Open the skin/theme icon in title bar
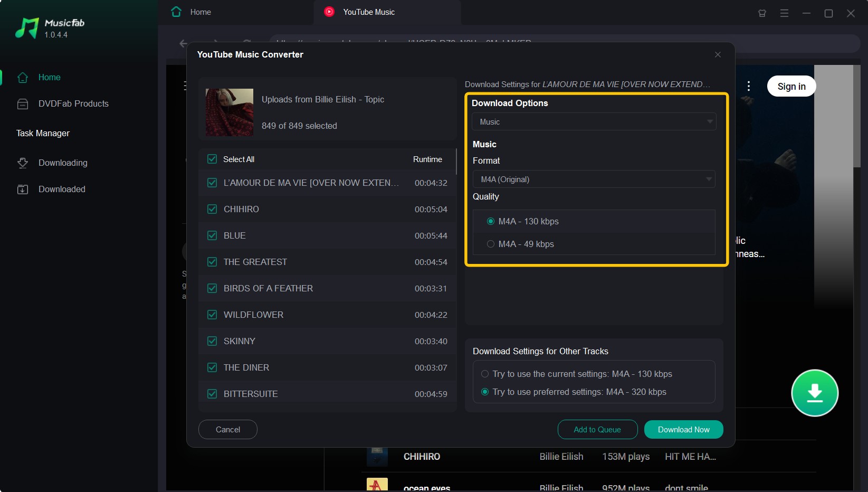This screenshot has height=492, width=868. tap(762, 13)
